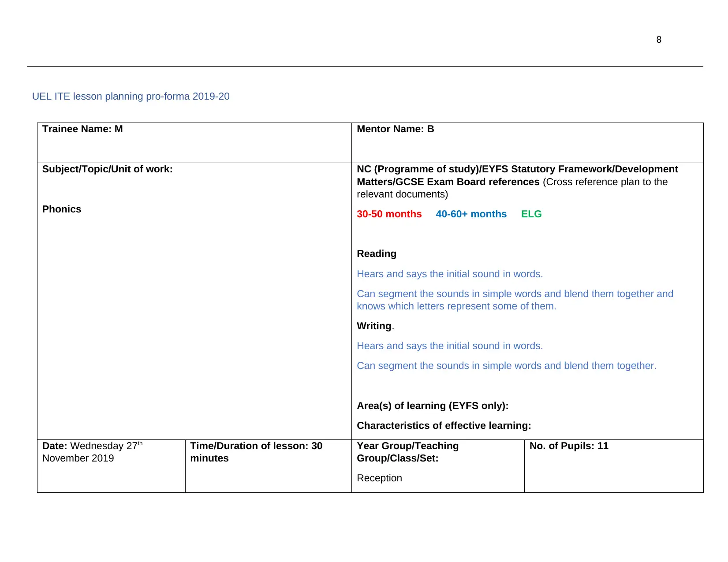Click the 'Date: Wednesday 27th November 2019' cell
Image resolution: width=728 pixels, height=562 pixels.
click(x=111, y=466)
